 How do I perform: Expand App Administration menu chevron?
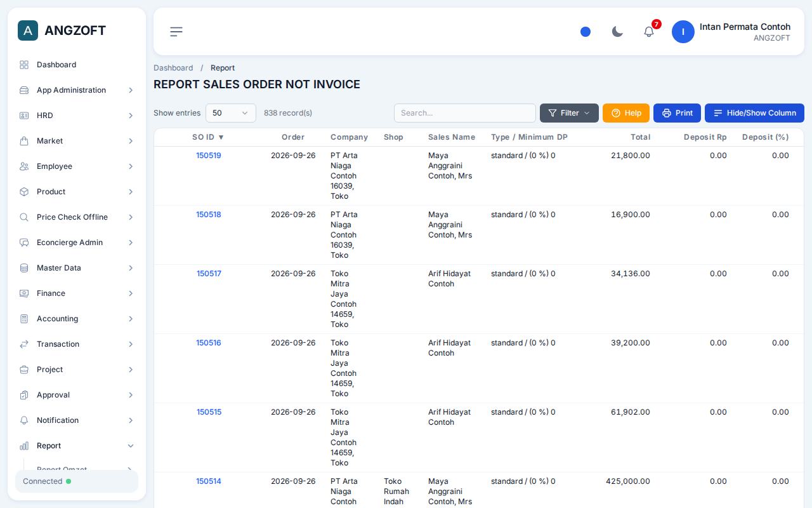coord(131,90)
